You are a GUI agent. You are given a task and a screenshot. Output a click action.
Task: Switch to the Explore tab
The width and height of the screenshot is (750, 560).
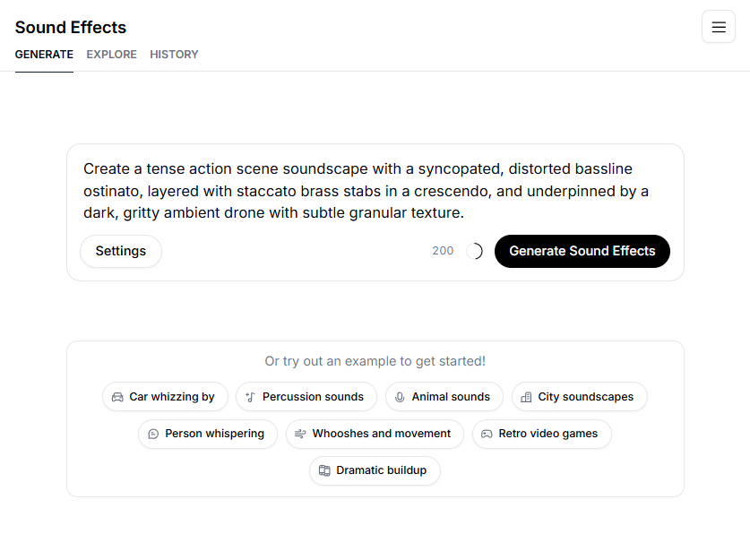pos(111,55)
